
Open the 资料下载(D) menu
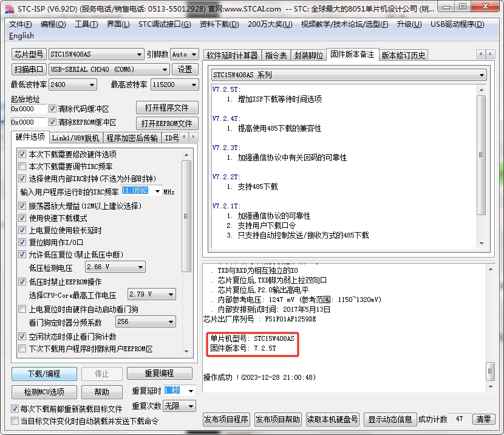click(x=219, y=24)
